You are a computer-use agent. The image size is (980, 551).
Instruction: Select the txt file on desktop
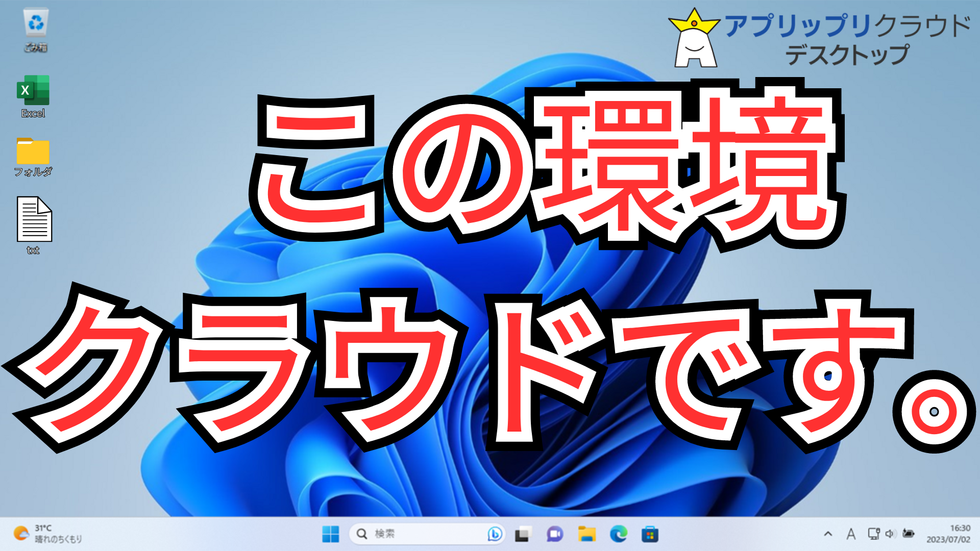[34, 219]
